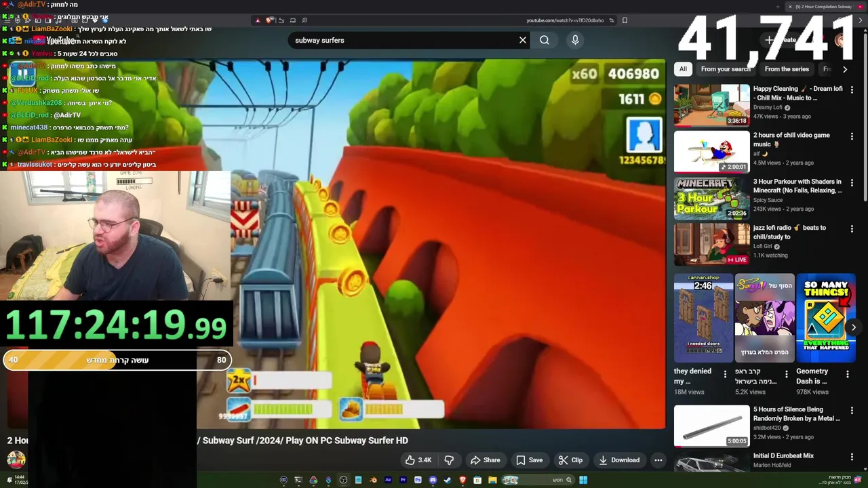The width and height of the screenshot is (868, 488).
Task: Open File Explorer from the taskbar
Action: (492, 480)
